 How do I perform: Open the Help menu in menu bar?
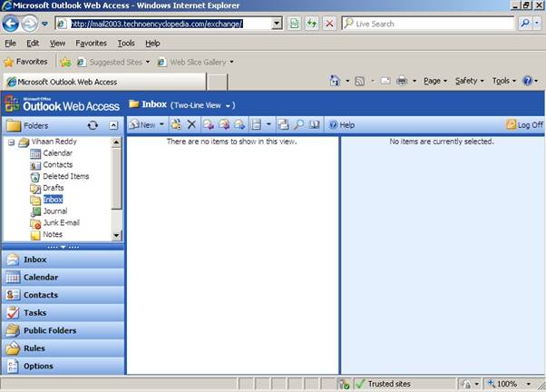coord(152,44)
